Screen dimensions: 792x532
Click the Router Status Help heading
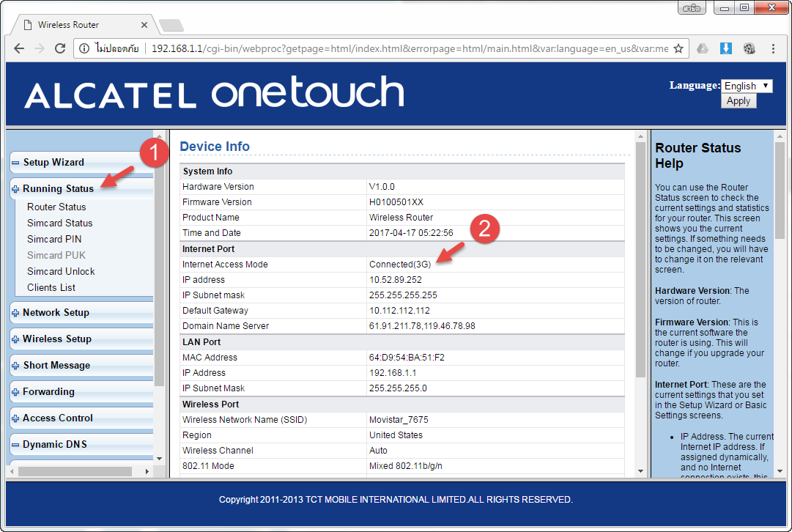697,155
